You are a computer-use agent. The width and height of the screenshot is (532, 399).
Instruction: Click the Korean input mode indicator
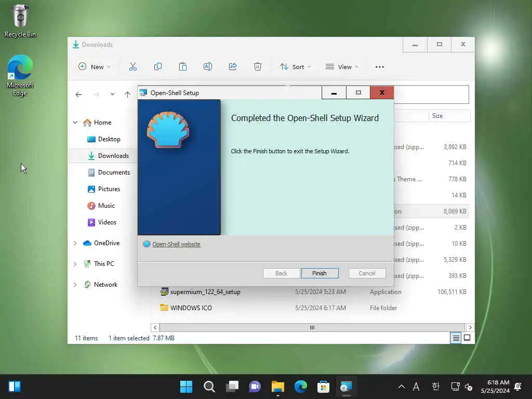[436, 387]
